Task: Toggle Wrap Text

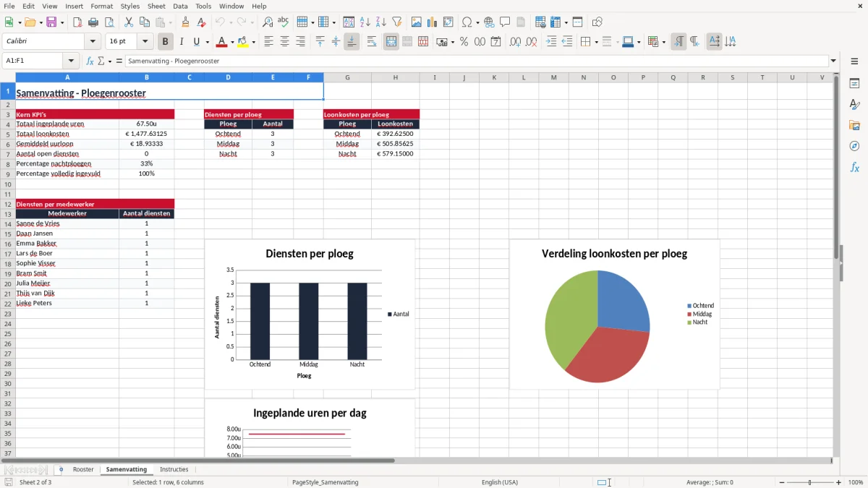Action: (372, 42)
